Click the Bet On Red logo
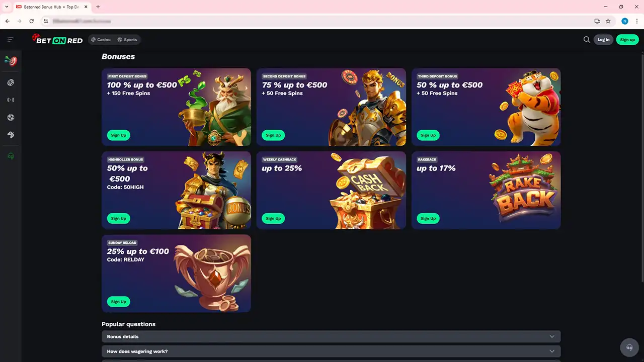 coord(57,39)
